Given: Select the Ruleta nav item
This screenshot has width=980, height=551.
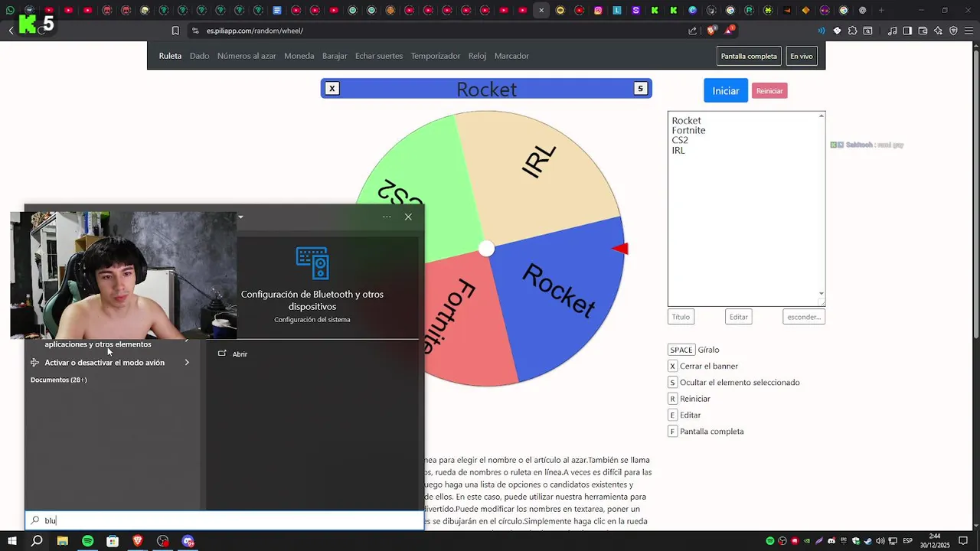Looking at the screenshot, I should click(170, 56).
